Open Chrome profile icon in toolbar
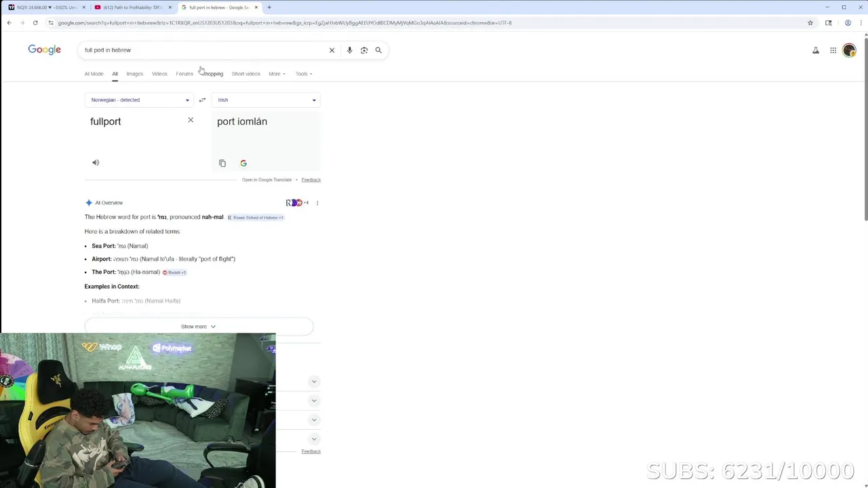The width and height of the screenshot is (868, 488). [x=848, y=22]
